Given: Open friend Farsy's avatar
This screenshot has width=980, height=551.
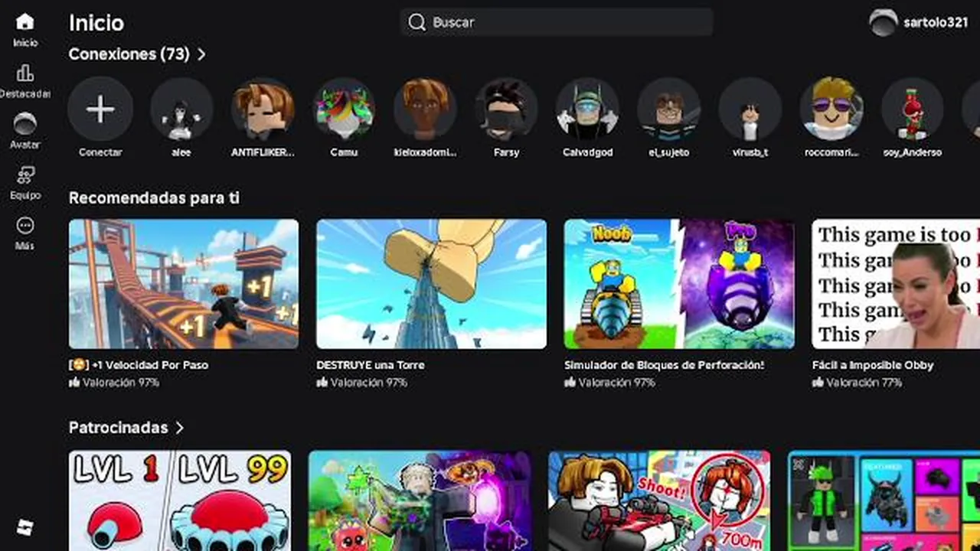Looking at the screenshot, I should (506, 109).
